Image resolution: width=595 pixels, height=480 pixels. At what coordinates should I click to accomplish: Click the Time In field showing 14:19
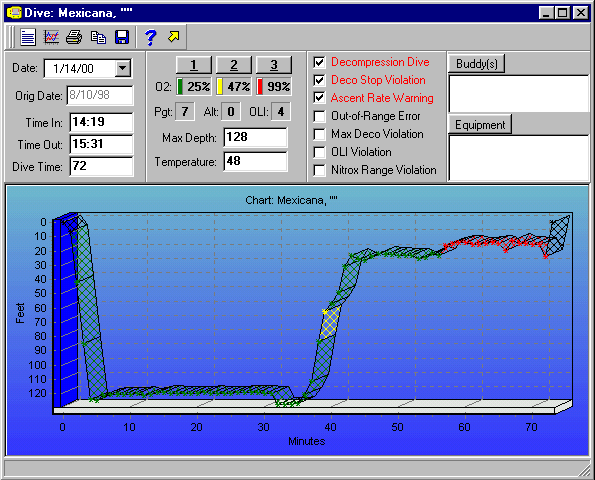tap(101, 122)
